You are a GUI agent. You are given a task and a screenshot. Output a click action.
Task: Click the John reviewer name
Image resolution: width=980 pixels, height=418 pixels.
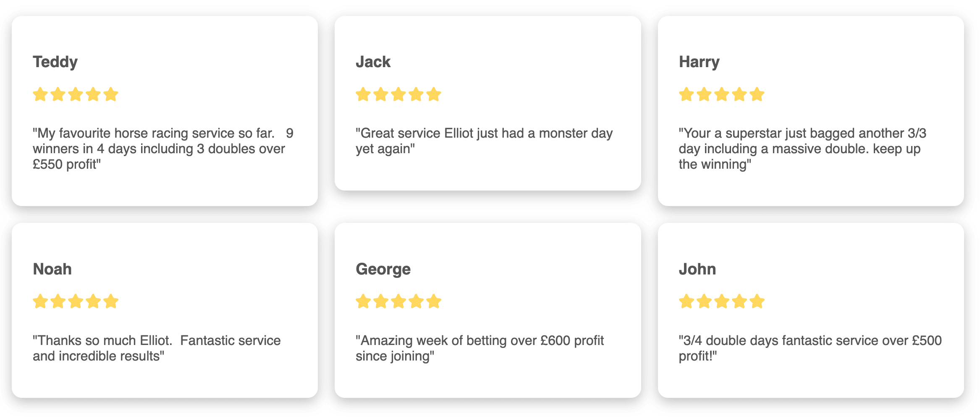697,269
